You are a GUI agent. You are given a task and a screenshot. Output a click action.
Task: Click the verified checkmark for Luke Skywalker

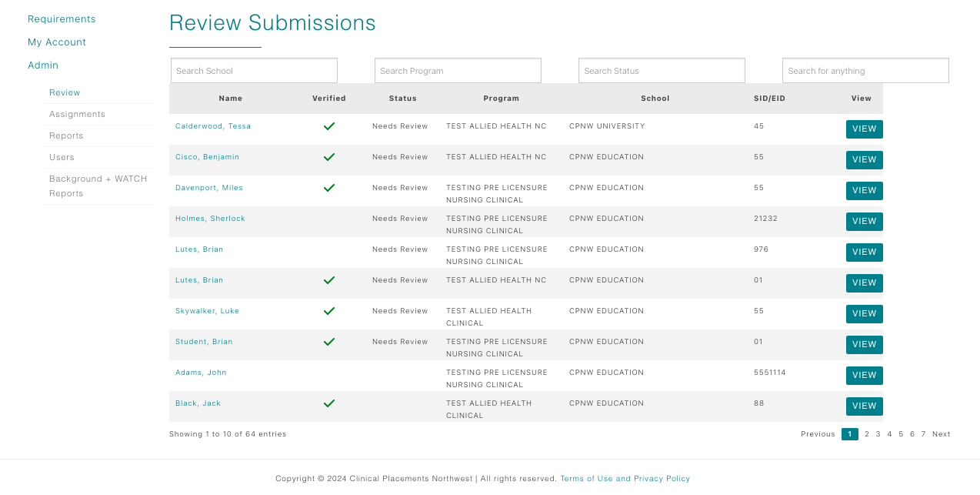pos(329,311)
